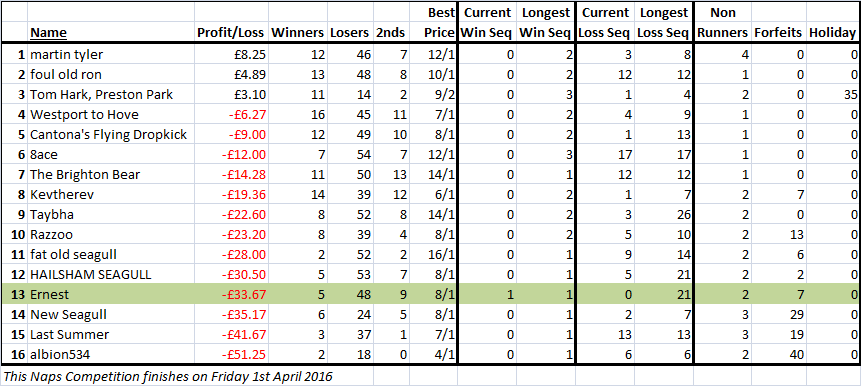
Task: Select 8ace current loss seq 17 cell
Action: (x=606, y=155)
